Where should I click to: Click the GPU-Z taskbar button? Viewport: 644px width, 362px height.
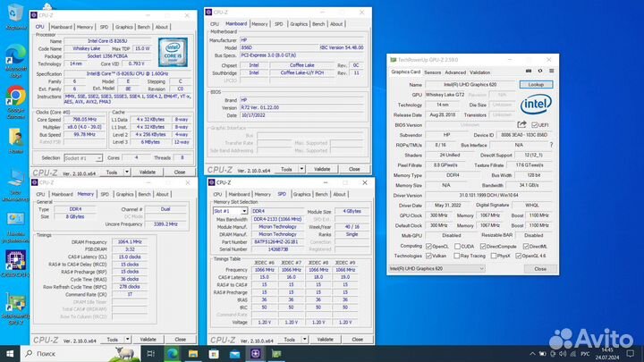[x=276, y=353]
